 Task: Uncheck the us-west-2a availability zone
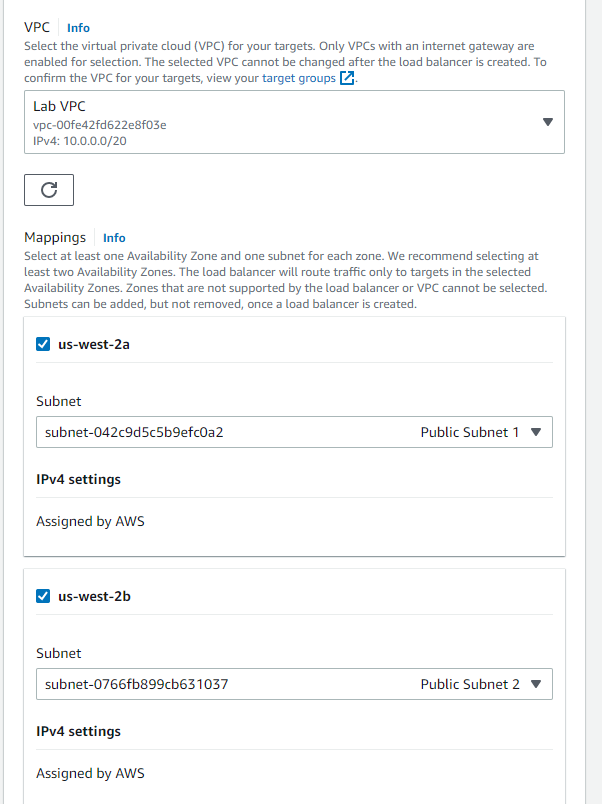pos(43,344)
